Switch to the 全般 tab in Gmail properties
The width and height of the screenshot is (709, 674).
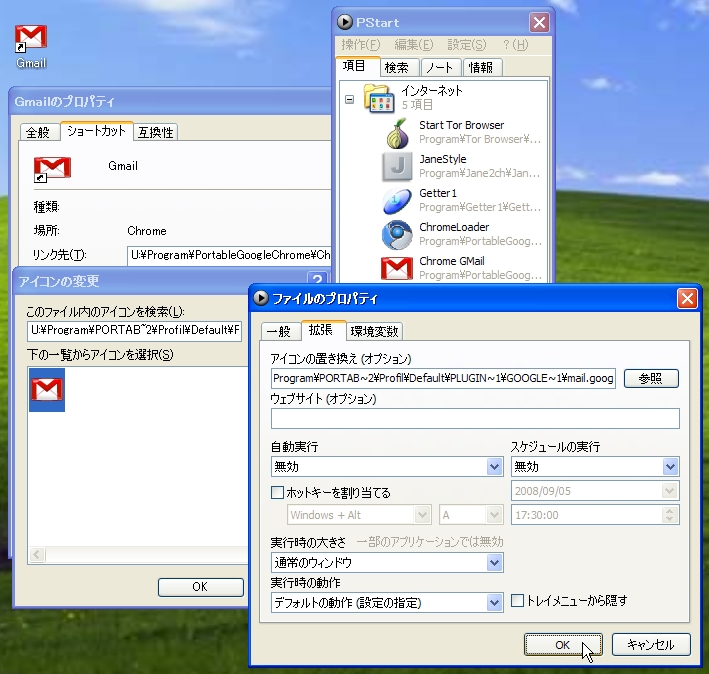(40, 132)
